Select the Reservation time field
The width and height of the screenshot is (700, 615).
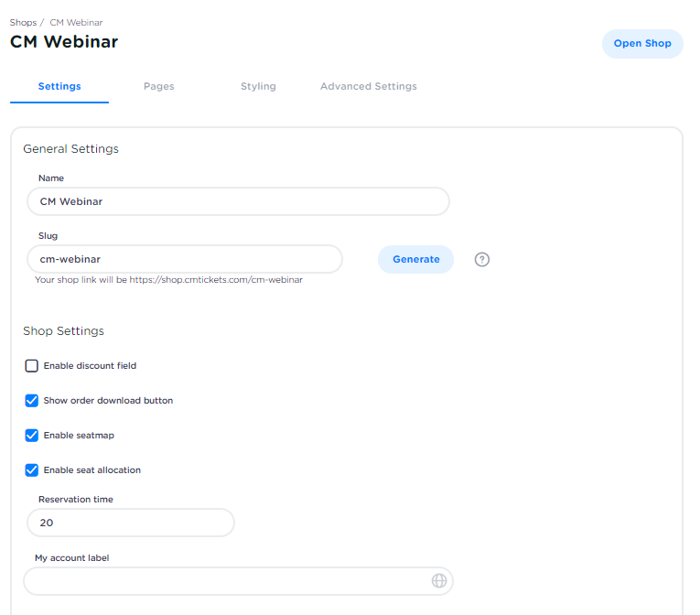130,523
